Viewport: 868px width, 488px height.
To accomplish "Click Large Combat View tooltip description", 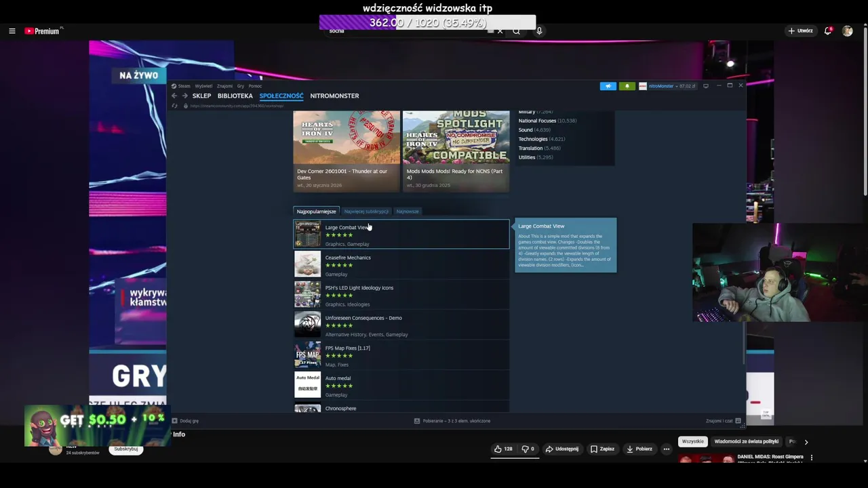I will click(x=565, y=251).
